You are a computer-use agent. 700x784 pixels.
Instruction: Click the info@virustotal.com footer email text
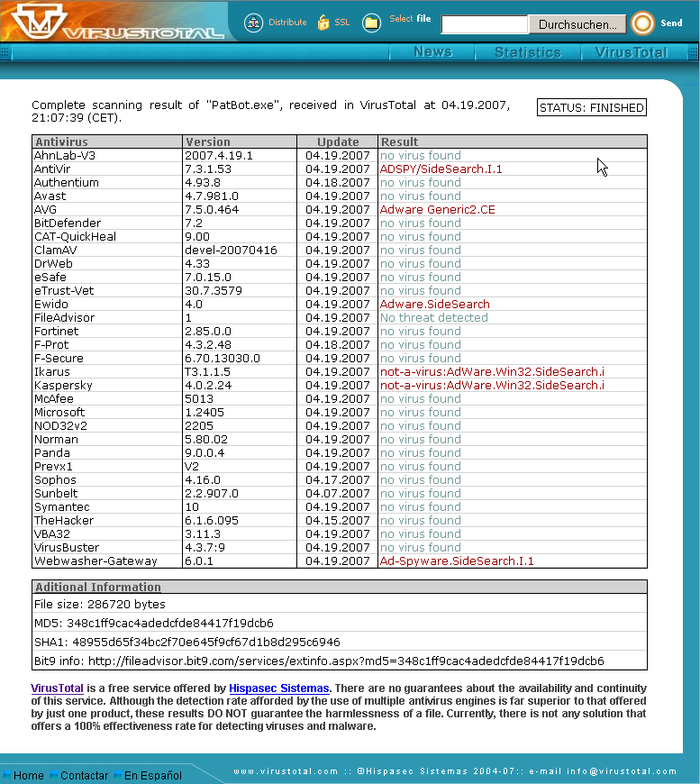coord(622,771)
